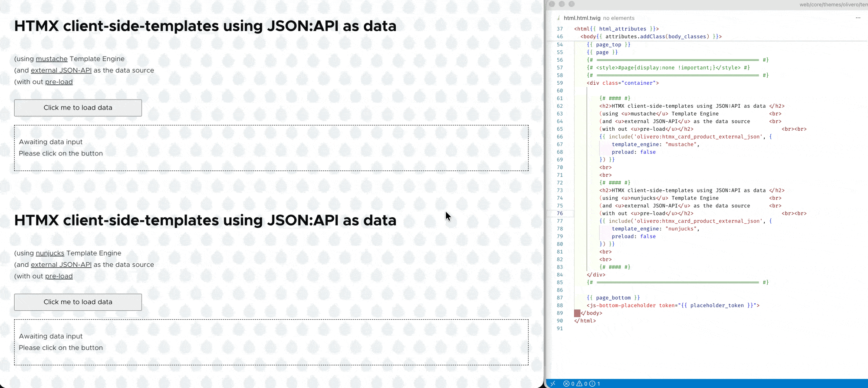
Task: Place cursor on 'template_engine: "mustache"' code line
Action: (x=655, y=144)
